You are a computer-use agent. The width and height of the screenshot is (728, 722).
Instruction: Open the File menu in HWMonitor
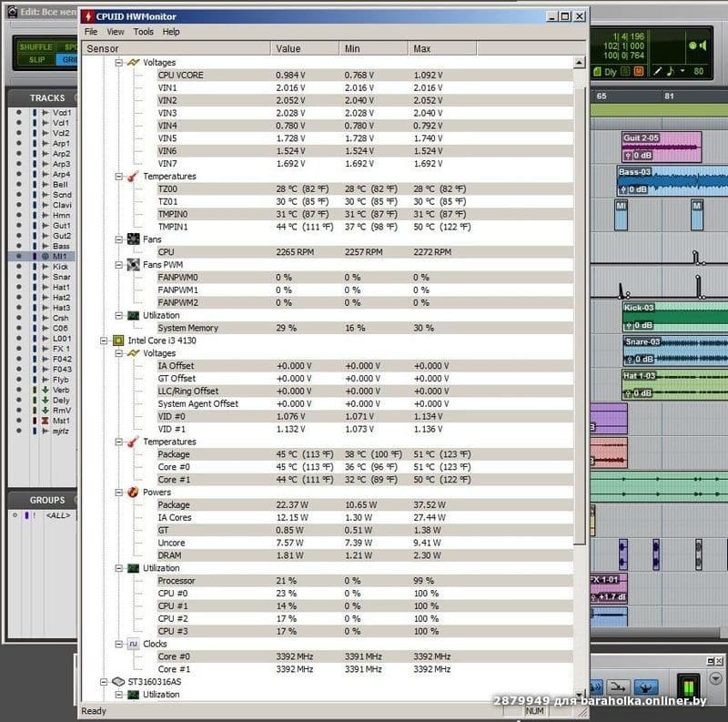pyautogui.click(x=90, y=32)
